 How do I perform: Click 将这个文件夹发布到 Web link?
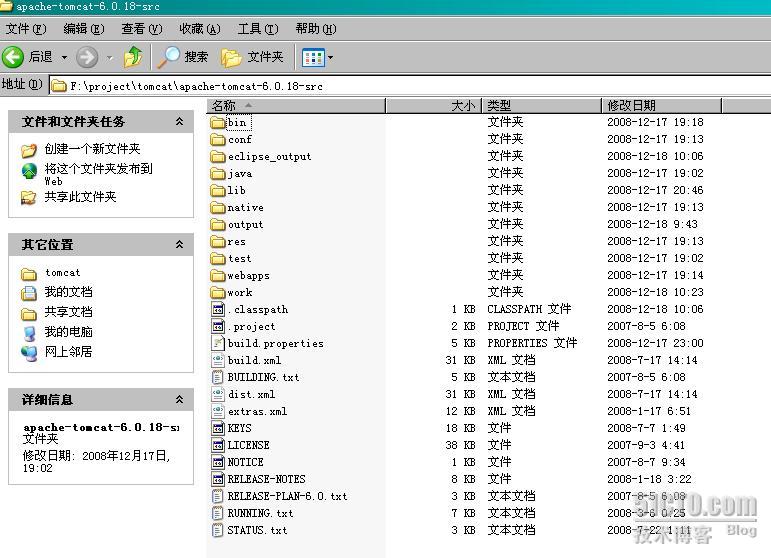(x=98, y=174)
